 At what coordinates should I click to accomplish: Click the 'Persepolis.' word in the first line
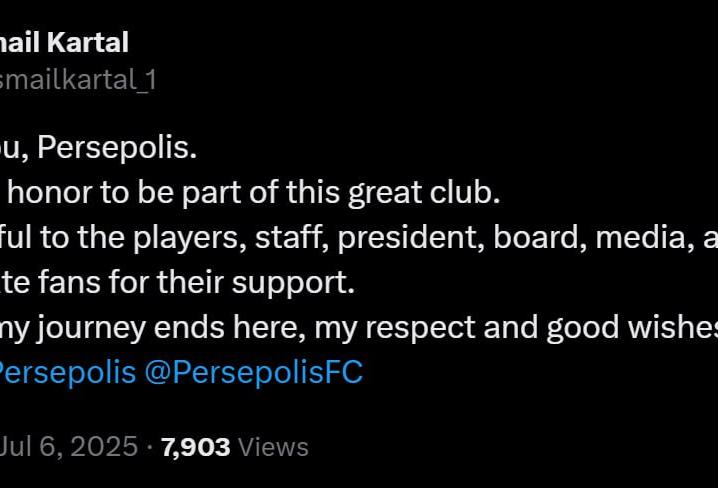117,148
